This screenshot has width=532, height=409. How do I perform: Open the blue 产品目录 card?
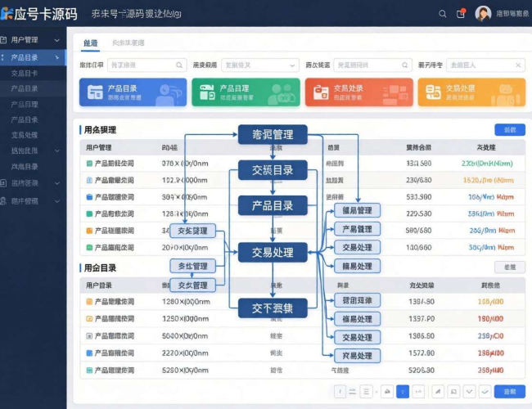click(x=133, y=92)
